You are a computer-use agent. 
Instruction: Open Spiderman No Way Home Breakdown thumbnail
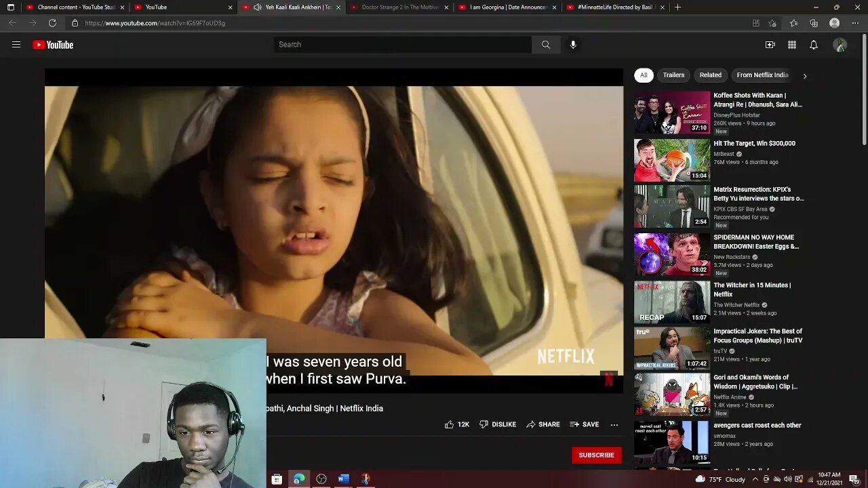coord(672,255)
